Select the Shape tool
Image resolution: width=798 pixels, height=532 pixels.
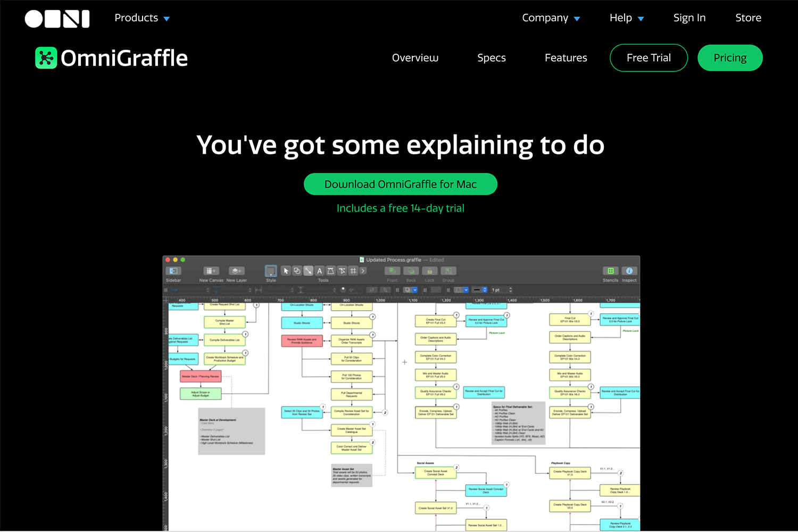click(x=297, y=271)
